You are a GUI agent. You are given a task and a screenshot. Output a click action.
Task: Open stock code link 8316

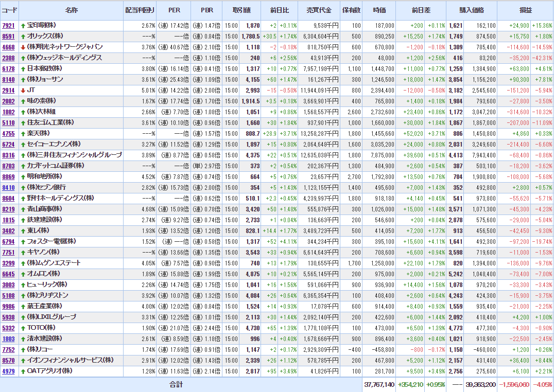(8, 155)
